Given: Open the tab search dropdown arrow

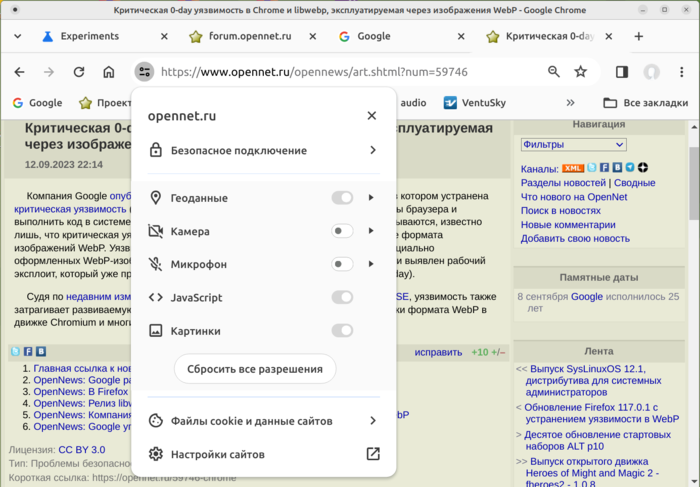Looking at the screenshot, I should pyautogui.click(x=17, y=36).
